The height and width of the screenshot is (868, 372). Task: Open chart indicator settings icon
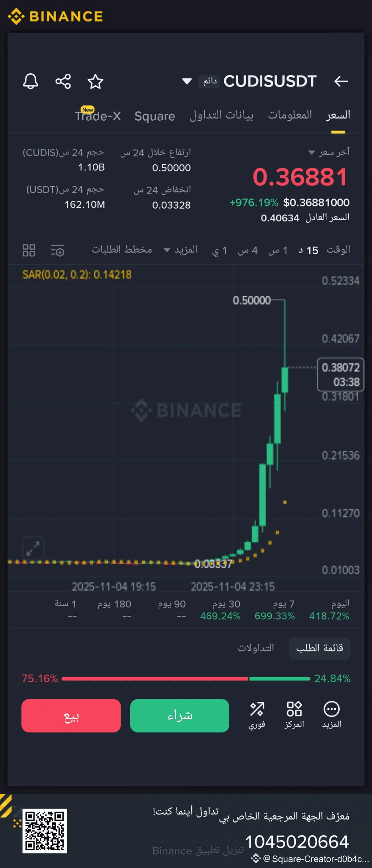pyautogui.click(x=57, y=250)
